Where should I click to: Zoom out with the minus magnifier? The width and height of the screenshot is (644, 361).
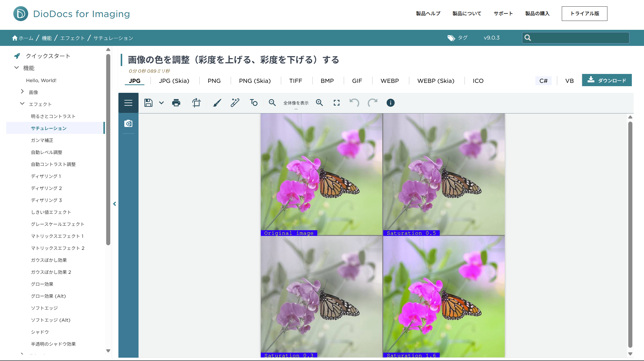[272, 103]
